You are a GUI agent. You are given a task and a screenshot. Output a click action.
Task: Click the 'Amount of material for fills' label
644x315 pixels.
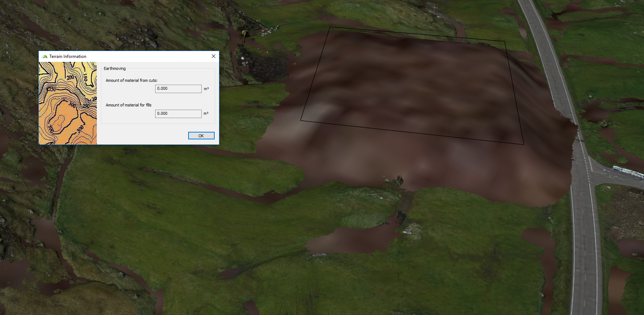pos(129,105)
